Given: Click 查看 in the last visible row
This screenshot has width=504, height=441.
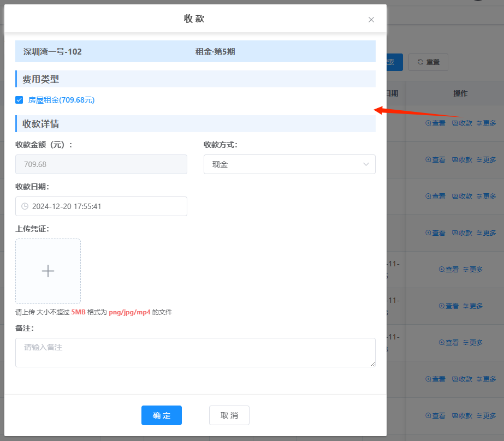Looking at the screenshot, I should tap(435, 415).
